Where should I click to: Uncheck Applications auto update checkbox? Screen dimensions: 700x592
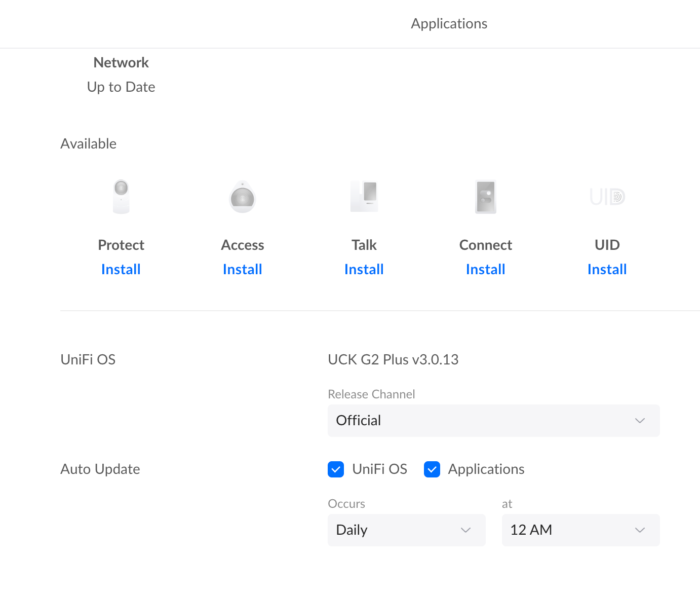(x=432, y=469)
